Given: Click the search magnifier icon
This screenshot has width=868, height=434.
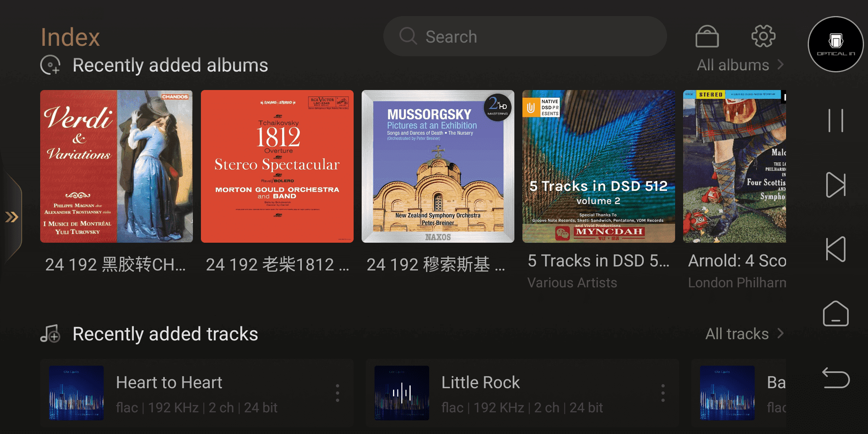Looking at the screenshot, I should (408, 36).
